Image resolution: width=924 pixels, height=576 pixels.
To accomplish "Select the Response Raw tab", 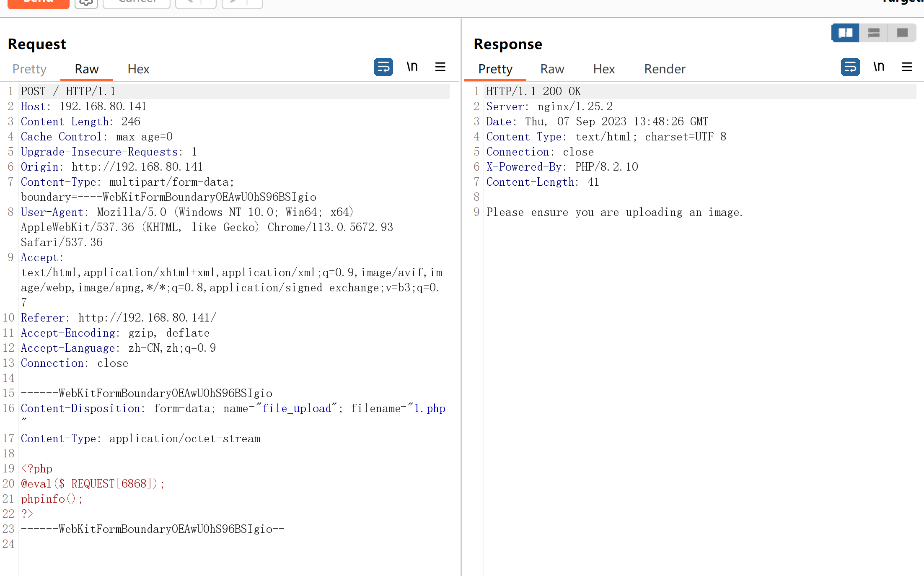I will click(x=552, y=69).
